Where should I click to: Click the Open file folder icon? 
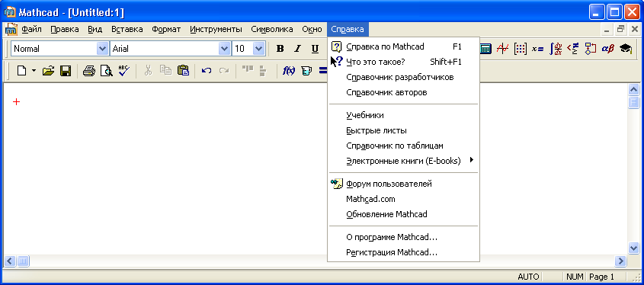48,71
